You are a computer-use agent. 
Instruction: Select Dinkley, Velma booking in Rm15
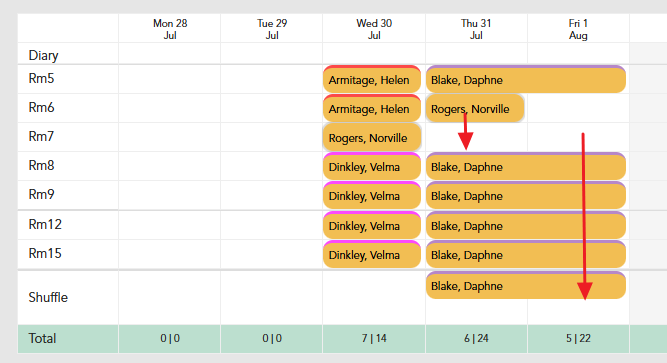tap(372, 254)
